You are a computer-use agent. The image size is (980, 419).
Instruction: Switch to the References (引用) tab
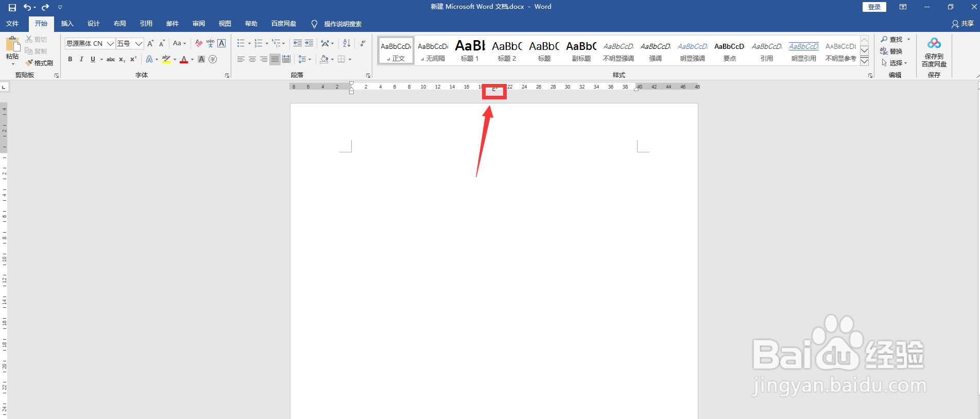point(146,24)
